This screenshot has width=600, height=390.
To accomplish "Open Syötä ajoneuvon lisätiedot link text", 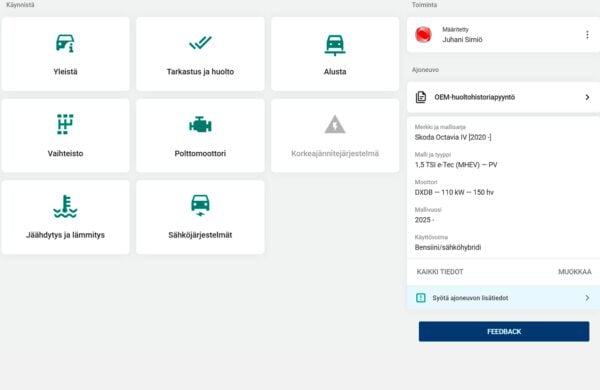I will pyautogui.click(x=470, y=298).
